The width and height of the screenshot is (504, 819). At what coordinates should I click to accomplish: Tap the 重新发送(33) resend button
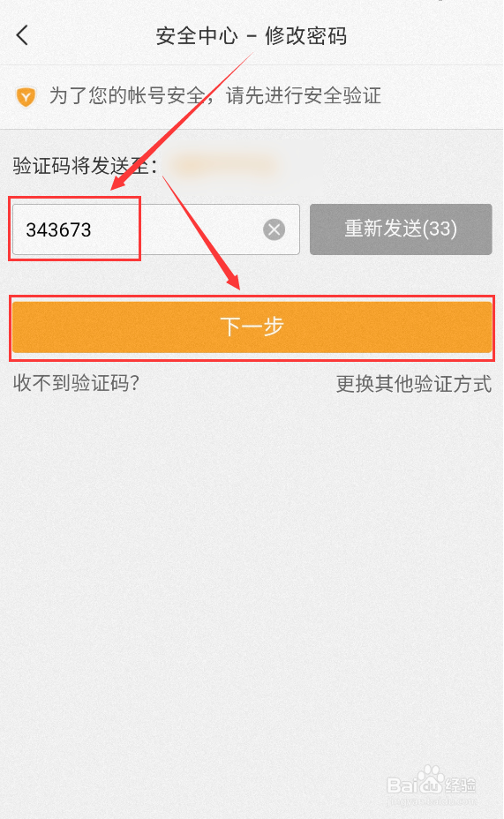pyautogui.click(x=401, y=229)
